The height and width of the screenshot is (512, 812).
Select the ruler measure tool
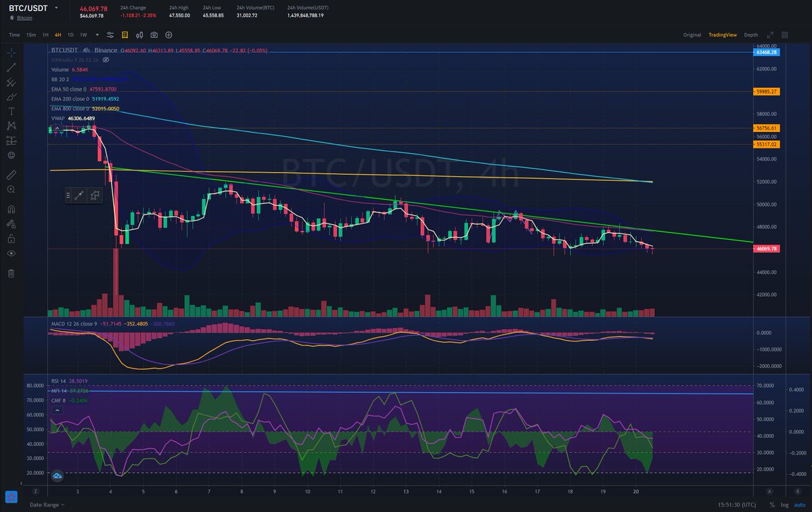pos(11,175)
